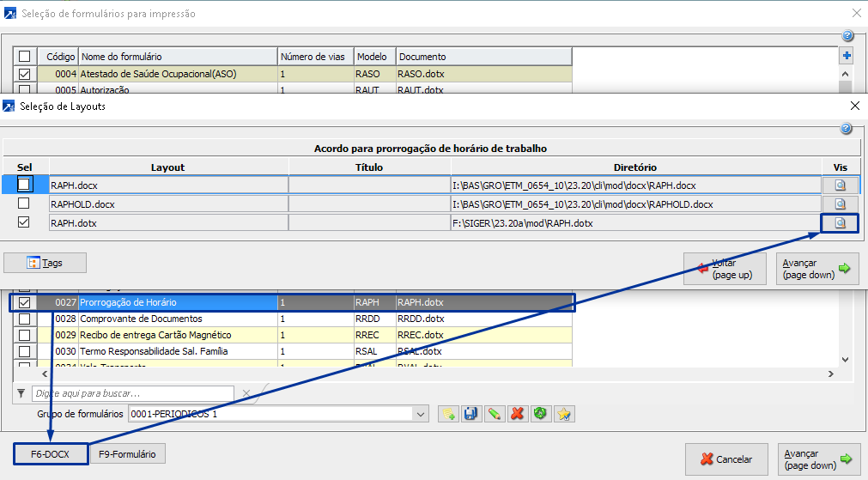
Task: Click the blue plus add icon
Action: point(847,57)
